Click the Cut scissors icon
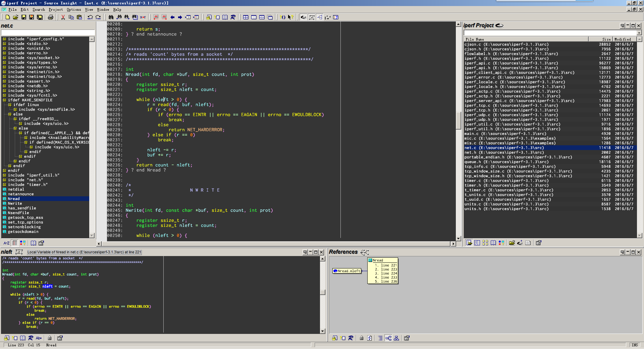The image size is (644, 349). (x=63, y=17)
